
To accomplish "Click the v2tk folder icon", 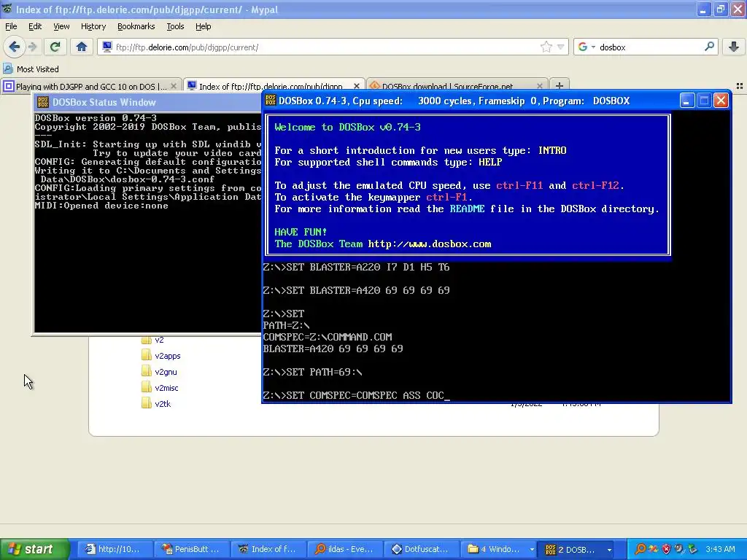I will click(x=146, y=403).
